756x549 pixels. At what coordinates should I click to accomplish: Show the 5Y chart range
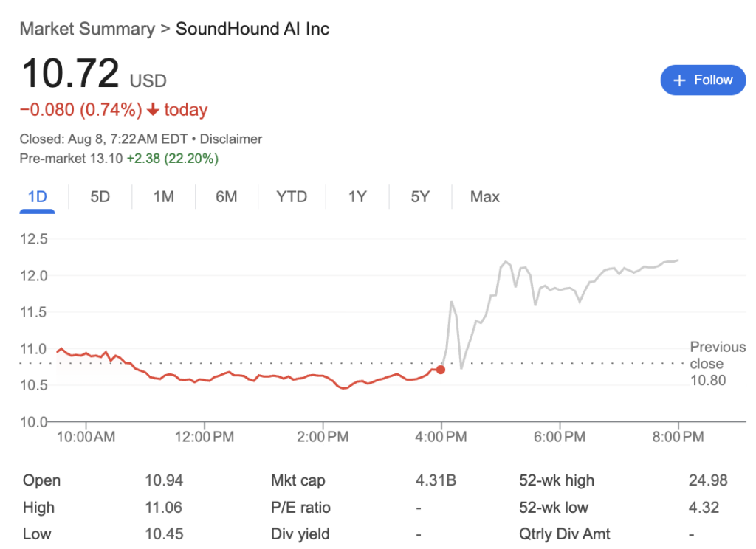[x=420, y=197]
